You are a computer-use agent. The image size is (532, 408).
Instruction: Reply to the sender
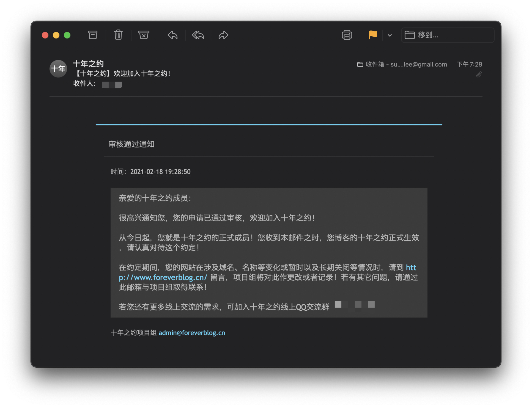pyautogui.click(x=173, y=35)
